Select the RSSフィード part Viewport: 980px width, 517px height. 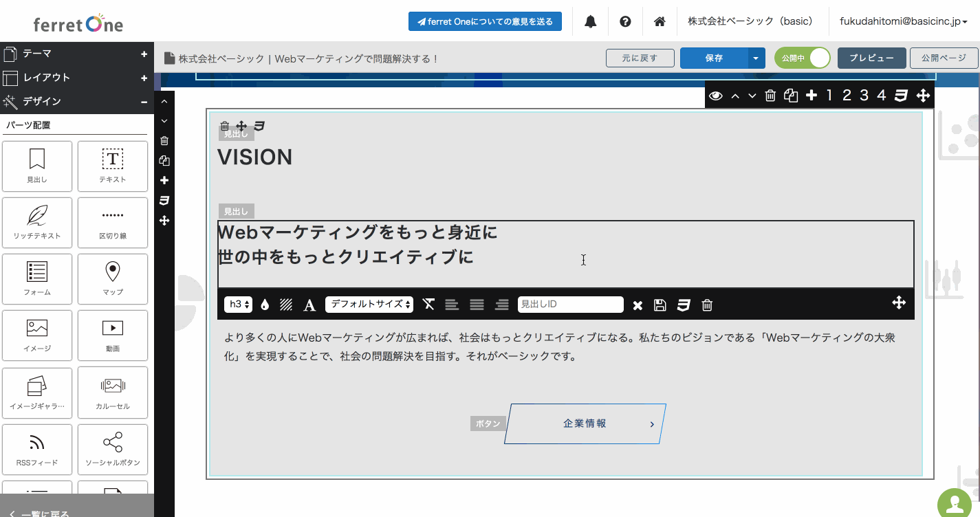coord(37,451)
